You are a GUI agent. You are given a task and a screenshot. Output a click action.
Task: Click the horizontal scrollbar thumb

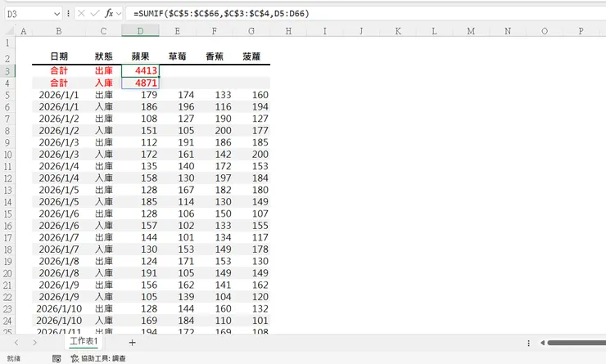point(577,343)
